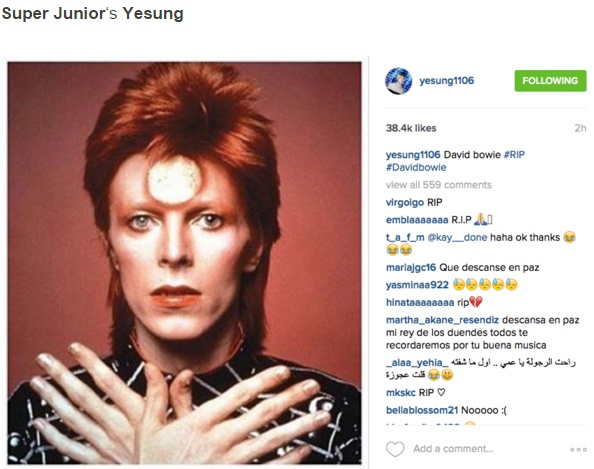
Task: Click the #Davidbowie hashtag
Action: coord(416,167)
